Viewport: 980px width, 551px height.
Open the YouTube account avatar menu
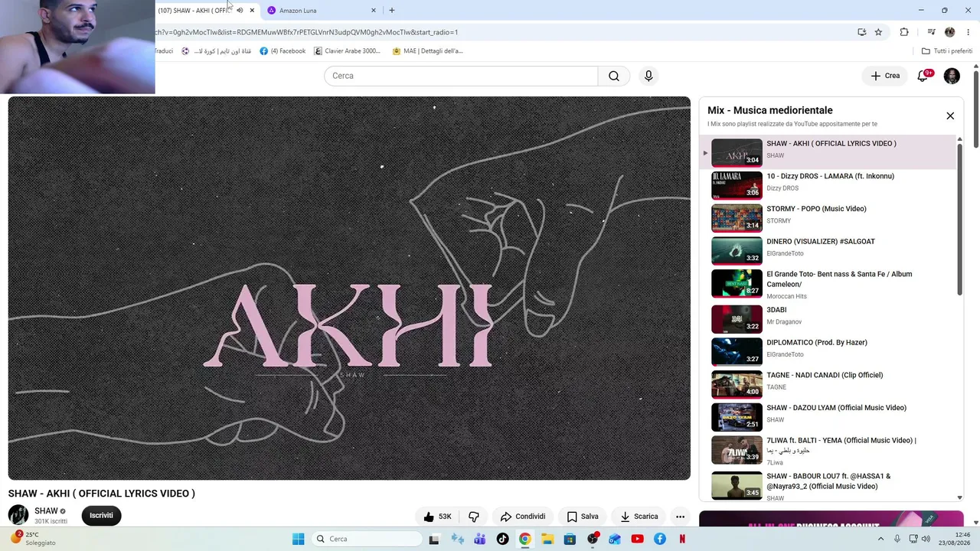click(952, 76)
